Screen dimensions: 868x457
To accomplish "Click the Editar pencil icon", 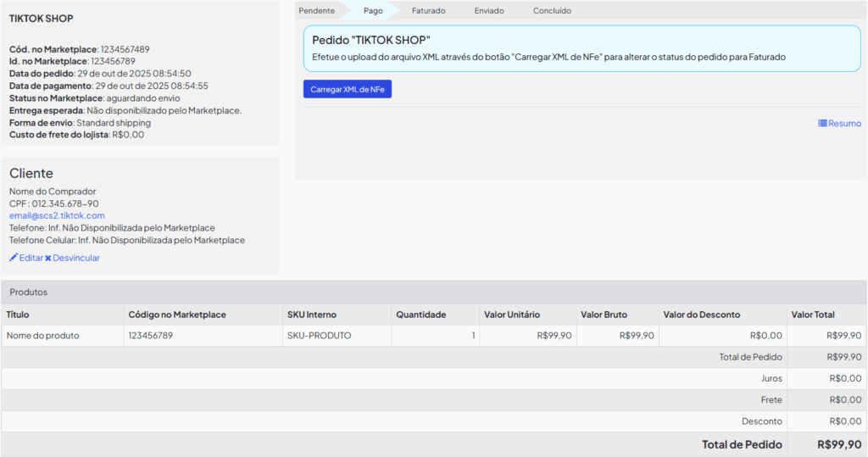I will [x=14, y=258].
